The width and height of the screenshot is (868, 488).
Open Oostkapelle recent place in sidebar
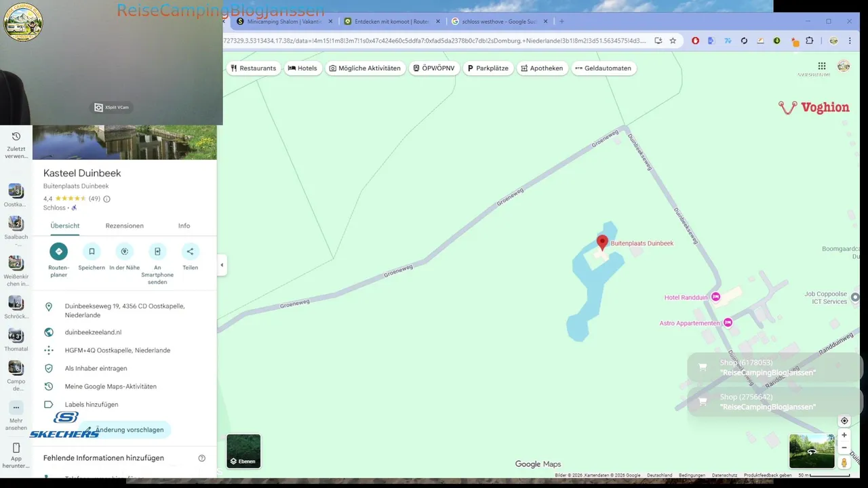click(x=16, y=195)
